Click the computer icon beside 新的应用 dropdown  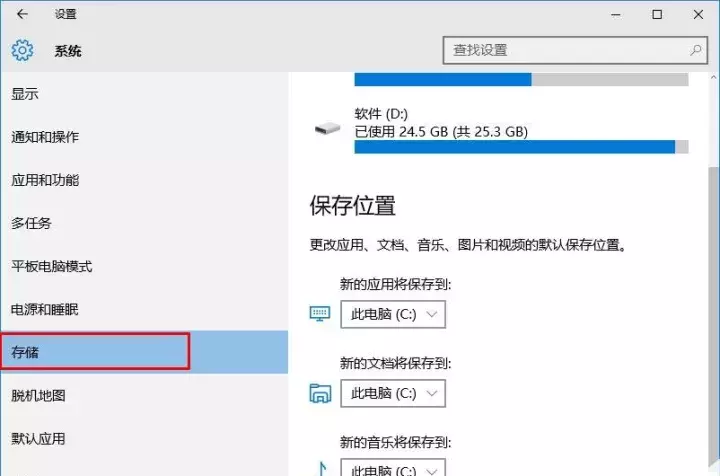click(x=320, y=314)
